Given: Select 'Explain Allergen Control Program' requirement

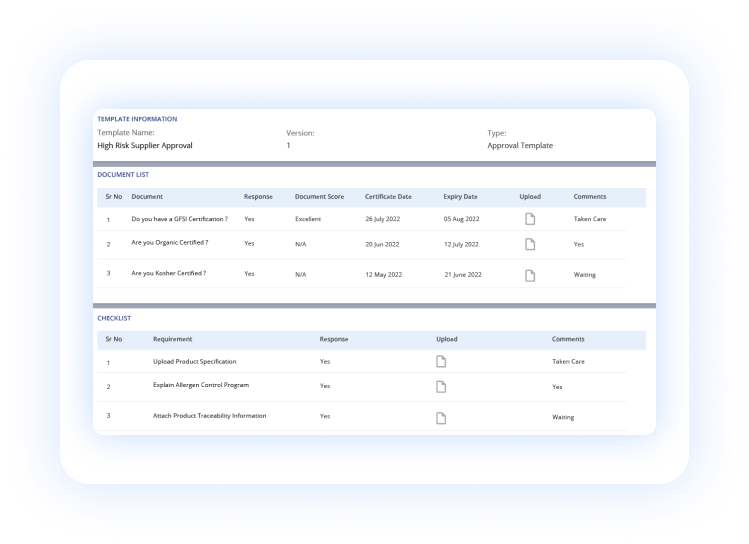Looking at the screenshot, I should click(201, 385).
